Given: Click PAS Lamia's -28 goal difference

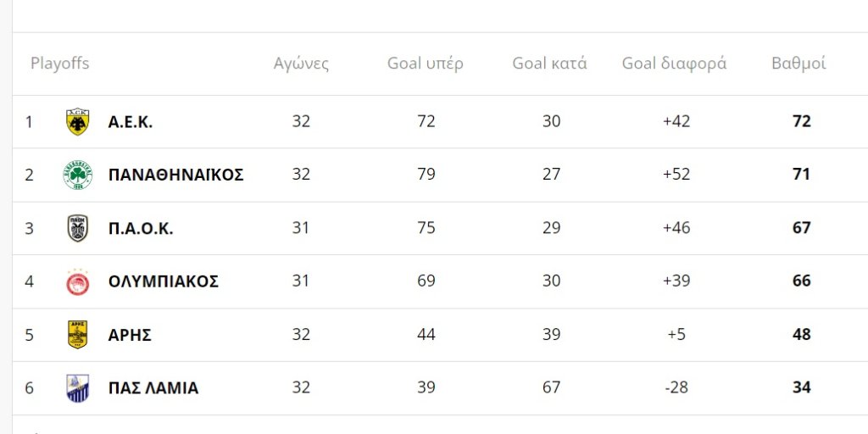Looking at the screenshot, I should (x=676, y=387).
